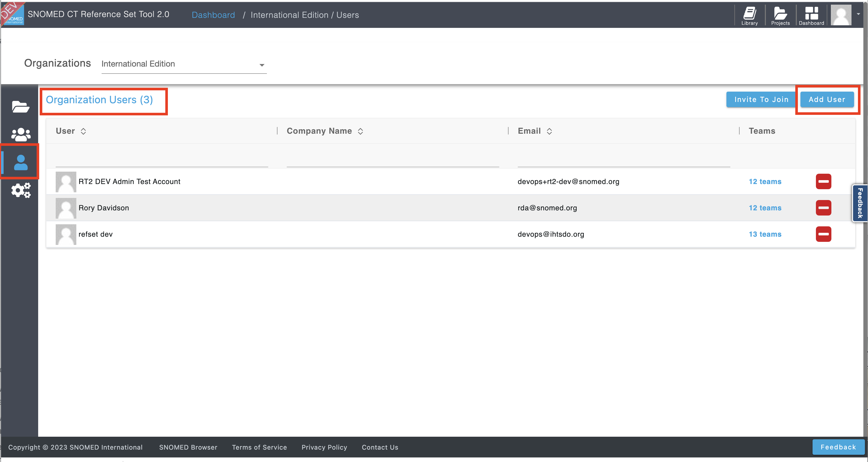Remove refset dev user with minus button
The height and width of the screenshot is (462, 868).
click(x=823, y=234)
